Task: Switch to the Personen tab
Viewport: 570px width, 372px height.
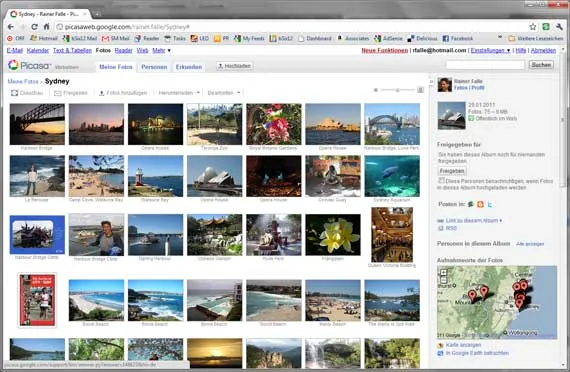Action: (154, 67)
